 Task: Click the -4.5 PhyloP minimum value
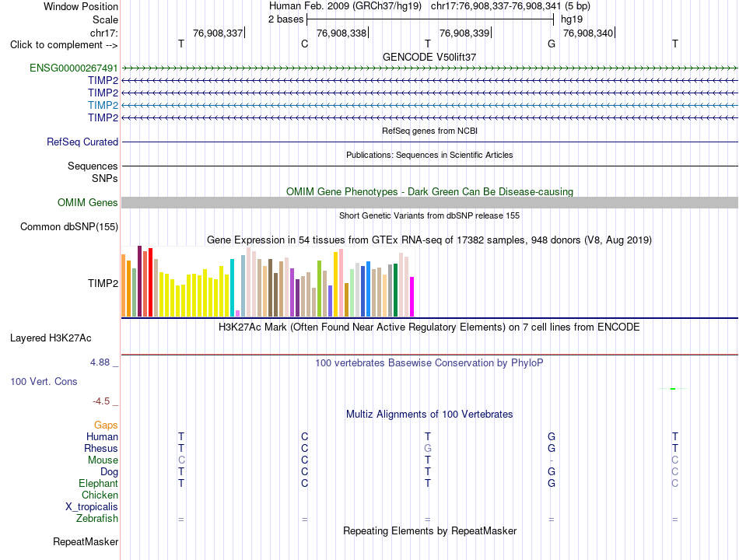click(x=101, y=401)
